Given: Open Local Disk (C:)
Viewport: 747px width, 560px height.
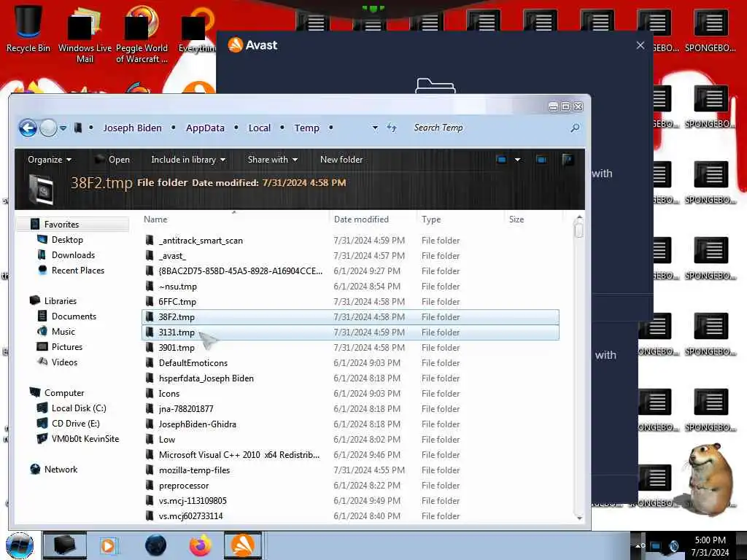Looking at the screenshot, I should point(79,408).
